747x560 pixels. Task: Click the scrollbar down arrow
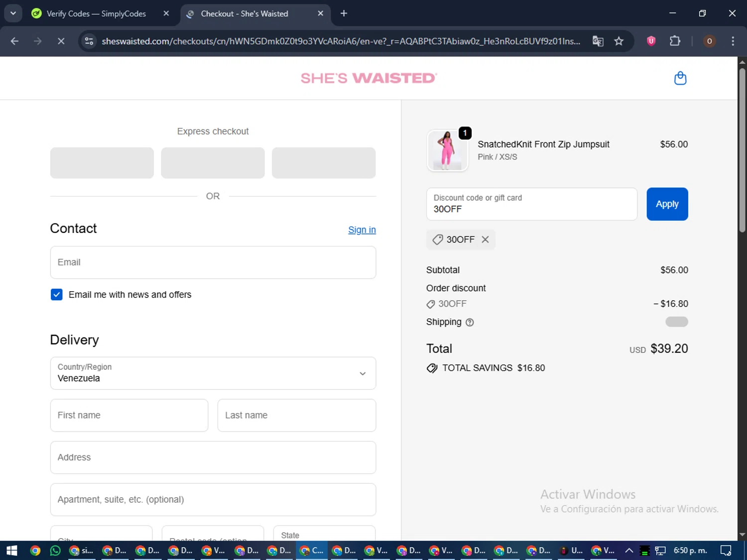(x=742, y=535)
